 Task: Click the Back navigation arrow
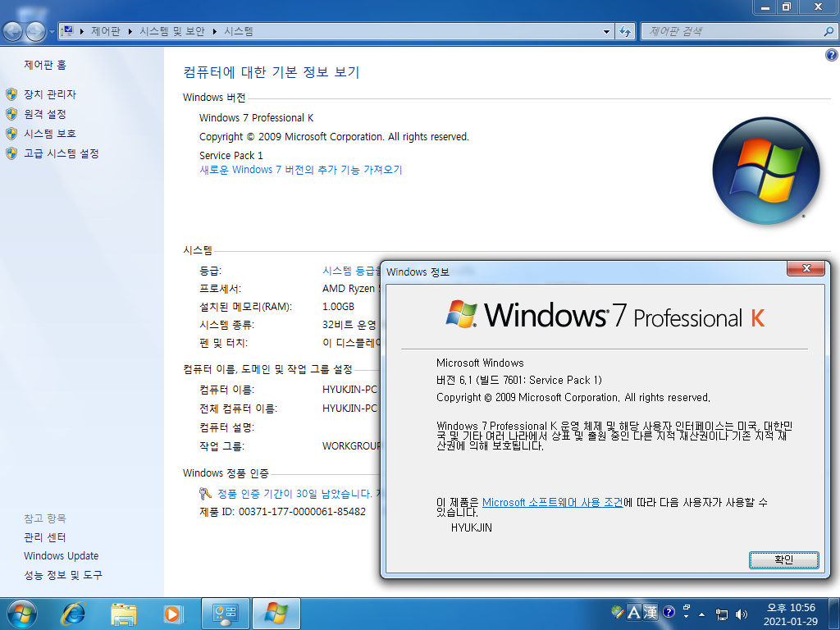(x=13, y=32)
